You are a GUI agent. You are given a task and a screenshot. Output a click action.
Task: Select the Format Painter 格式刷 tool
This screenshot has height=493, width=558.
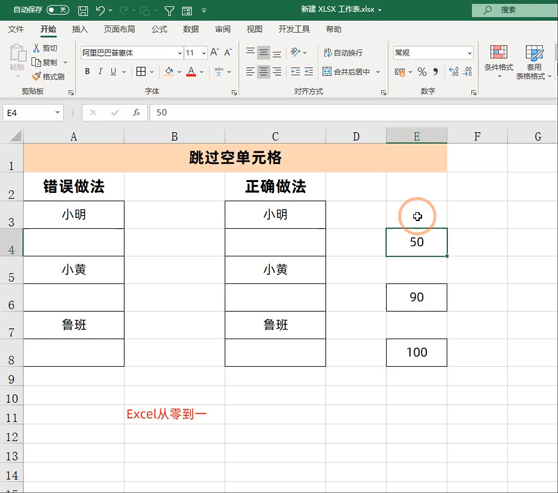[48, 76]
